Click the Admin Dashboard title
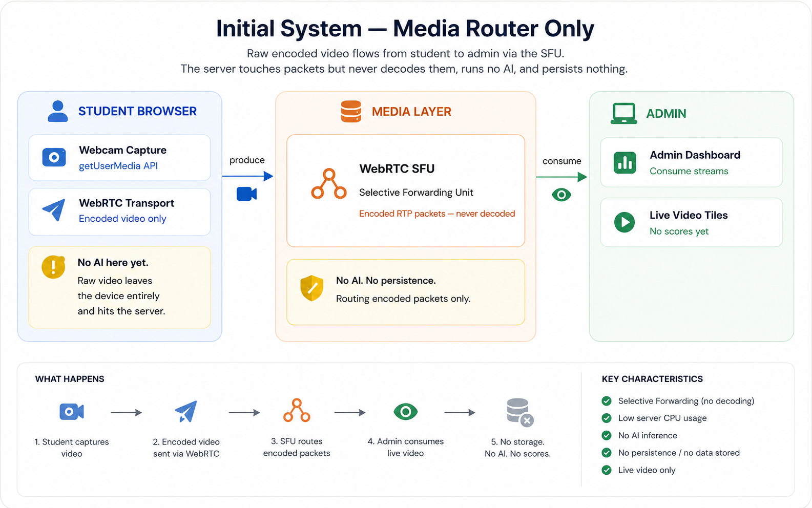Screen dimensions: 812x508 pos(695,155)
